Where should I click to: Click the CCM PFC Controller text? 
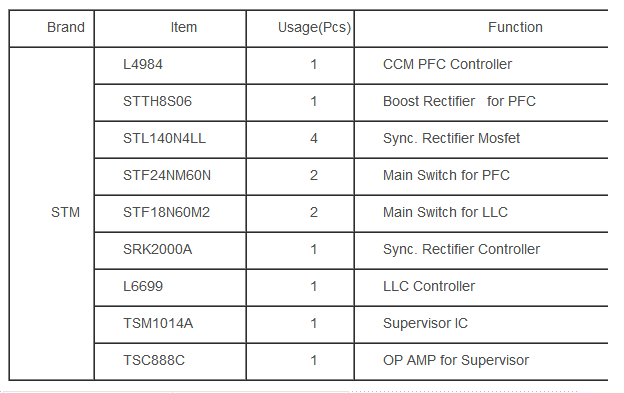[447, 64]
